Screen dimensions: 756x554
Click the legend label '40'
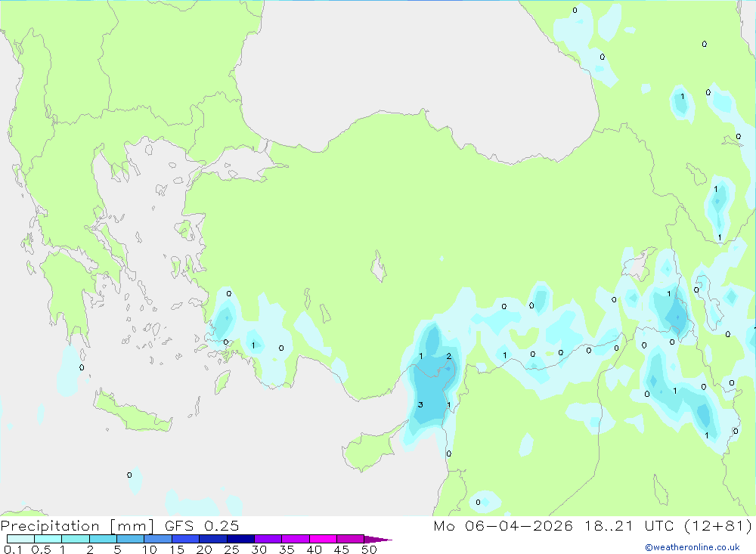314,549
